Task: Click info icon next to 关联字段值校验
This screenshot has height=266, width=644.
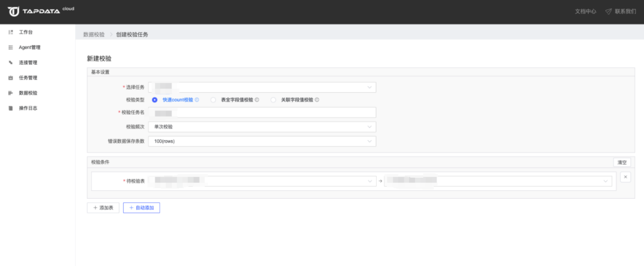Action: [x=317, y=100]
